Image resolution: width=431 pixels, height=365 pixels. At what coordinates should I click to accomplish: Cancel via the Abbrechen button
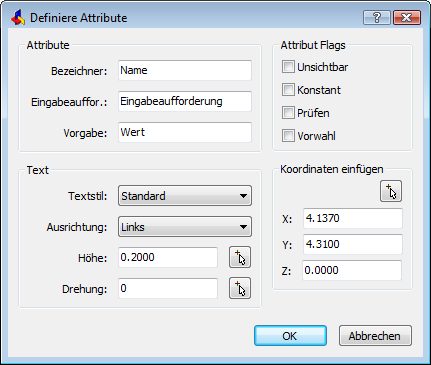point(375,336)
